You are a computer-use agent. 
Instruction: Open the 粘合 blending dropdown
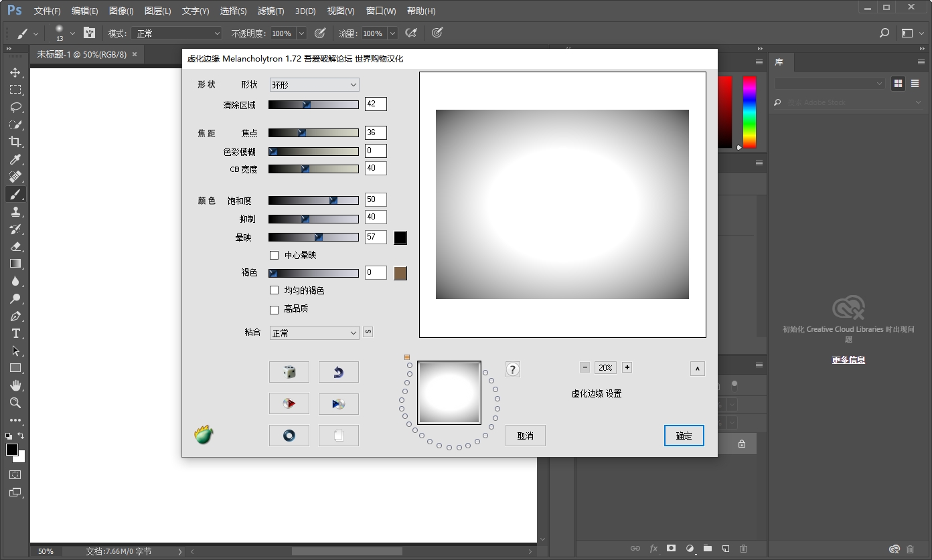pyautogui.click(x=314, y=333)
